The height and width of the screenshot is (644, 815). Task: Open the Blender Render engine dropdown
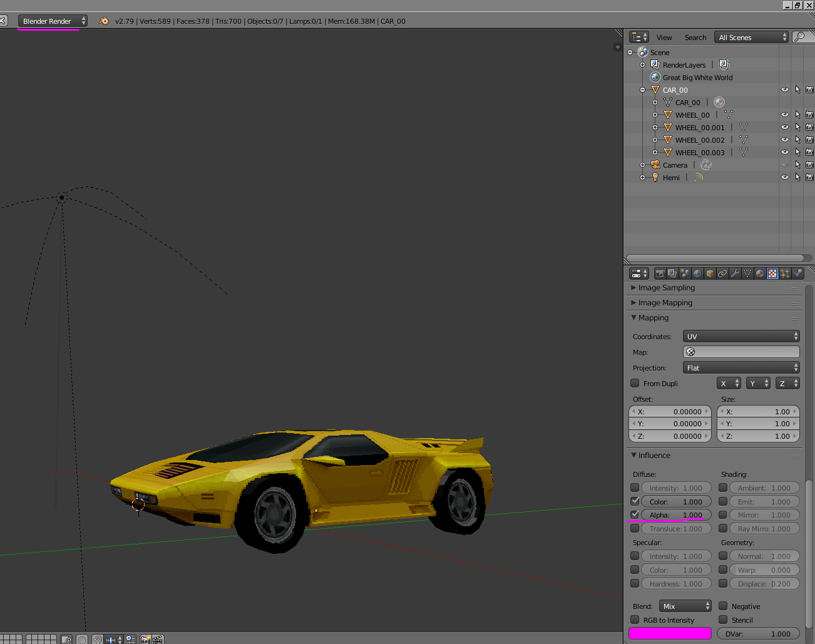(53, 21)
